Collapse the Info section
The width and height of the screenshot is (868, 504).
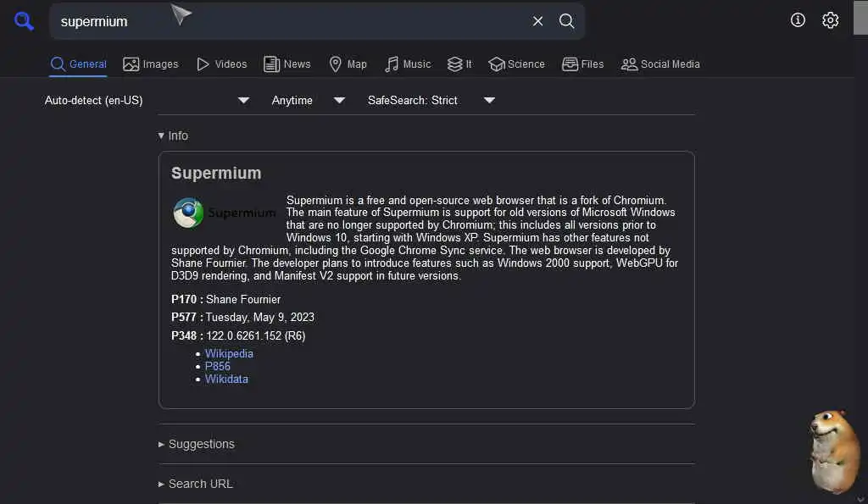coord(173,136)
